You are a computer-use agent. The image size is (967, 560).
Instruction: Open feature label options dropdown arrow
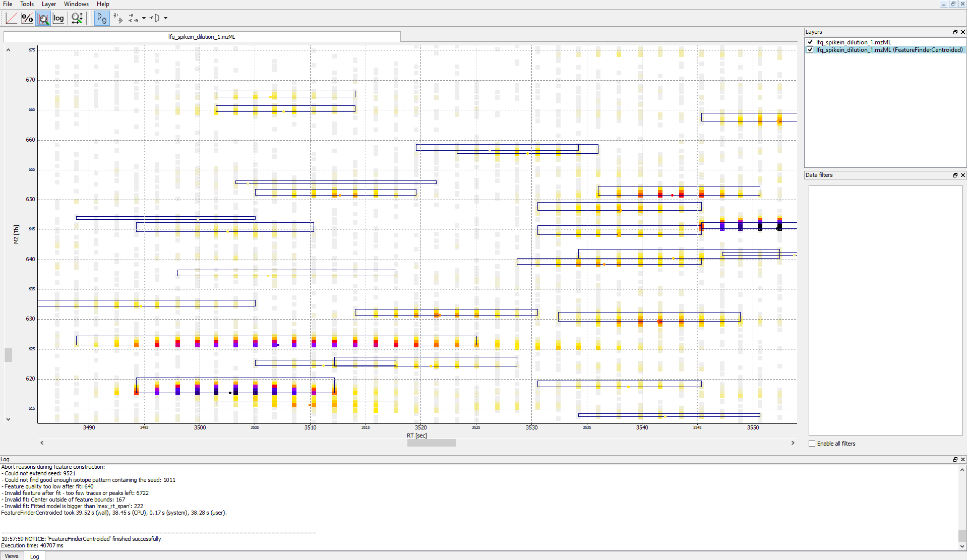(x=144, y=18)
